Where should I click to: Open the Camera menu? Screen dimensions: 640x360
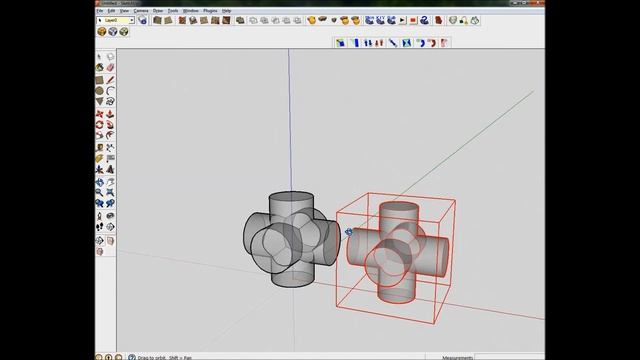141,11
